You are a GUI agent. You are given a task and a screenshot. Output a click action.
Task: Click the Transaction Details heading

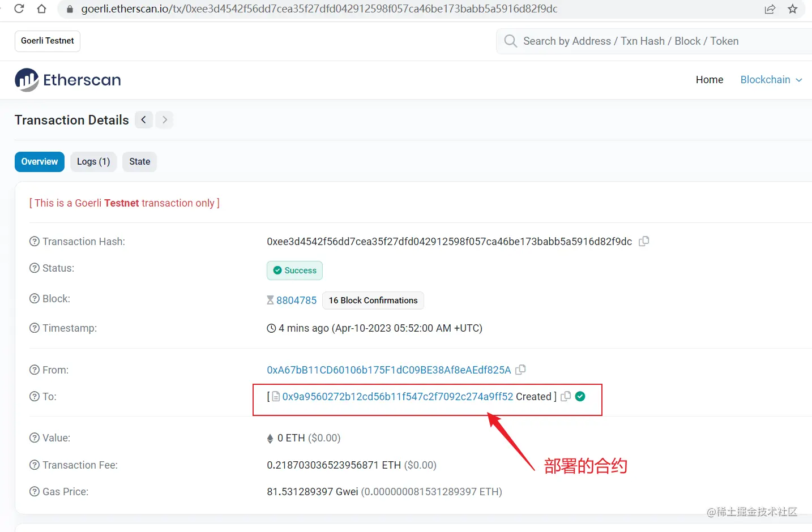[72, 120]
